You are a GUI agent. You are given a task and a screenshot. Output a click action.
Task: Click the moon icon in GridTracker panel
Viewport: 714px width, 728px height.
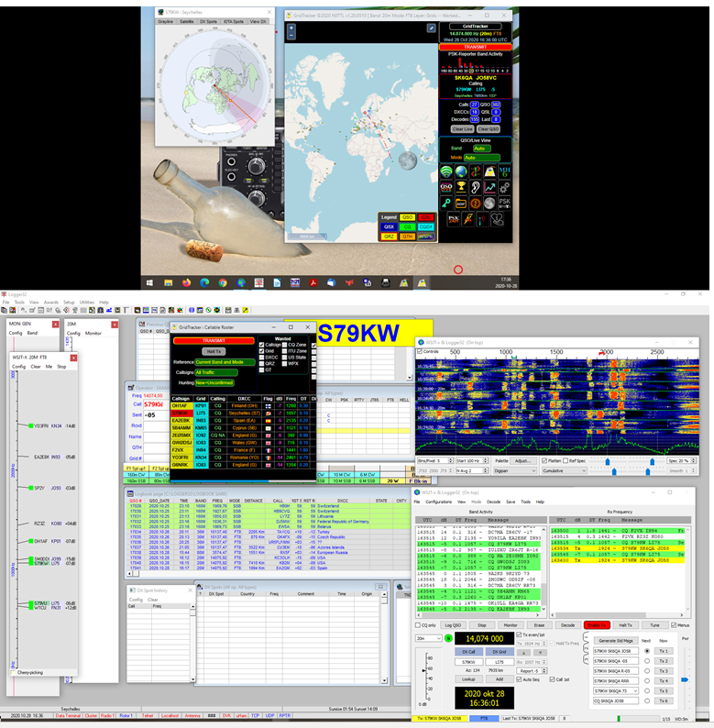click(489, 203)
